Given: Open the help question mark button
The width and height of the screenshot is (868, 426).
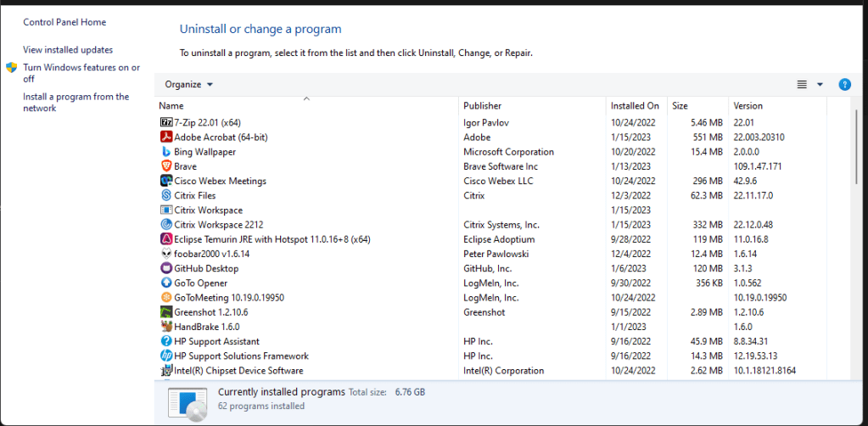Looking at the screenshot, I should point(844,85).
